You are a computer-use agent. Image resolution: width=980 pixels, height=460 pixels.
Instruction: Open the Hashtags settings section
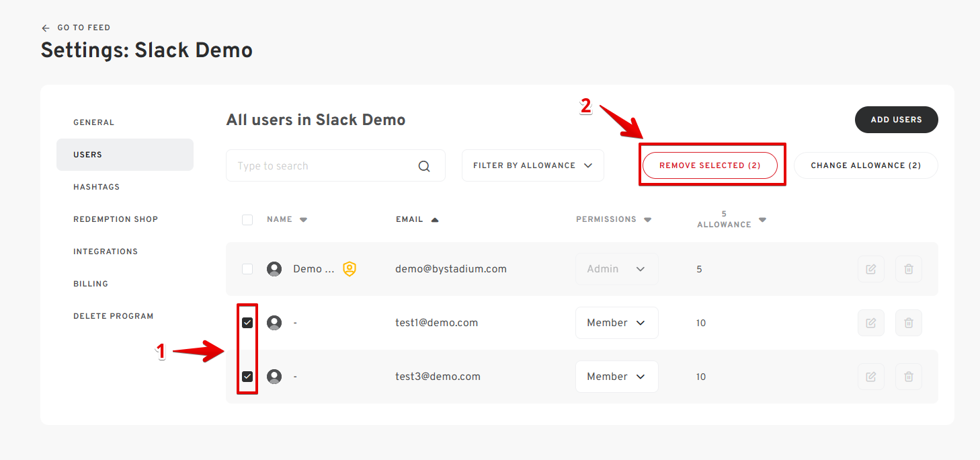pos(97,187)
